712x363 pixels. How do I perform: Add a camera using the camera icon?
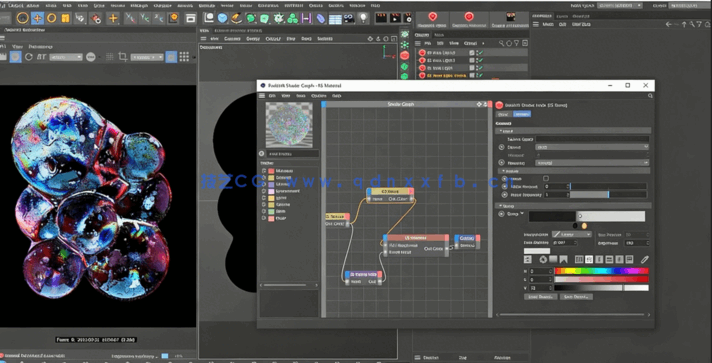pyautogui.click(x=349, y=19)
